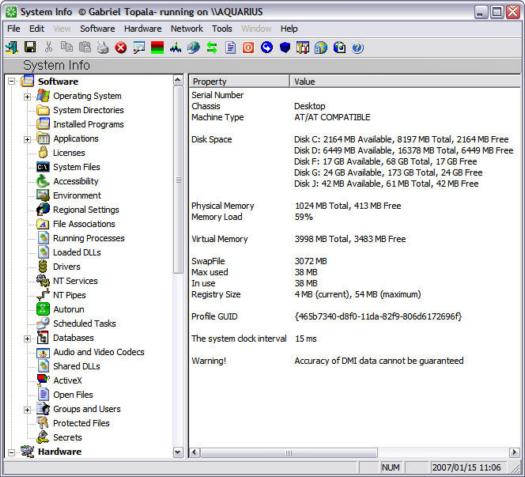
Task: Select System Directories in the tree
Action: click(x=88, y=110)
